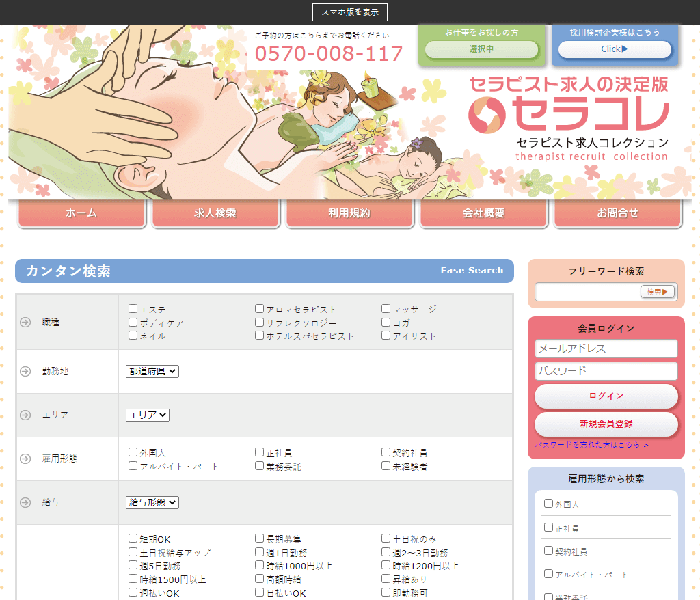The height and width of the screenshot is (600, 700).
Task: Focus the メールアドレス login field
Action: tap(606, 349)
